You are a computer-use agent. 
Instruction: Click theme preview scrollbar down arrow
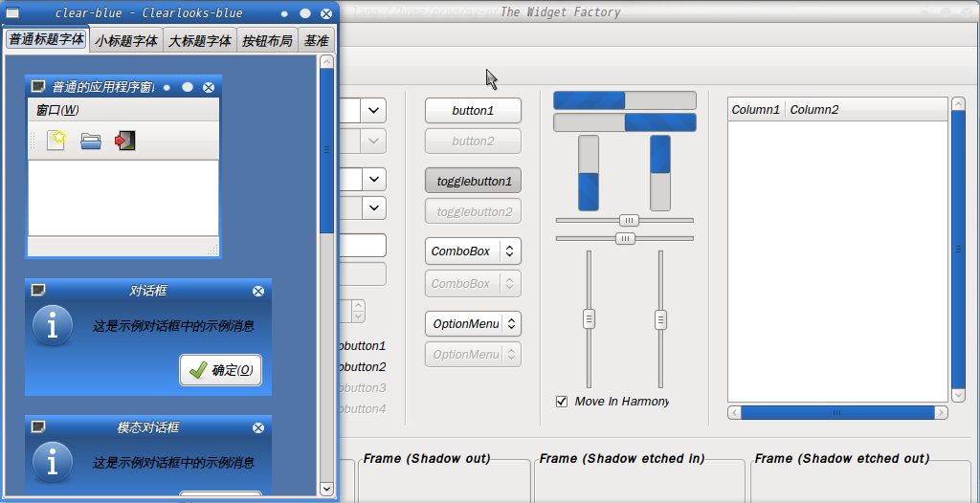click(x=327, y=489)
